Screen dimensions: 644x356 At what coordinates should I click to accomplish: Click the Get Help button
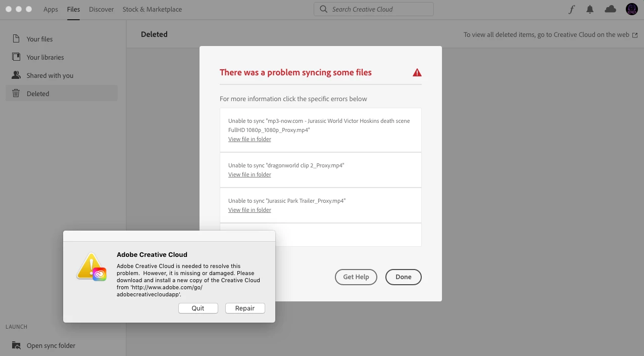pyautogui.click(x=356, y=277)
